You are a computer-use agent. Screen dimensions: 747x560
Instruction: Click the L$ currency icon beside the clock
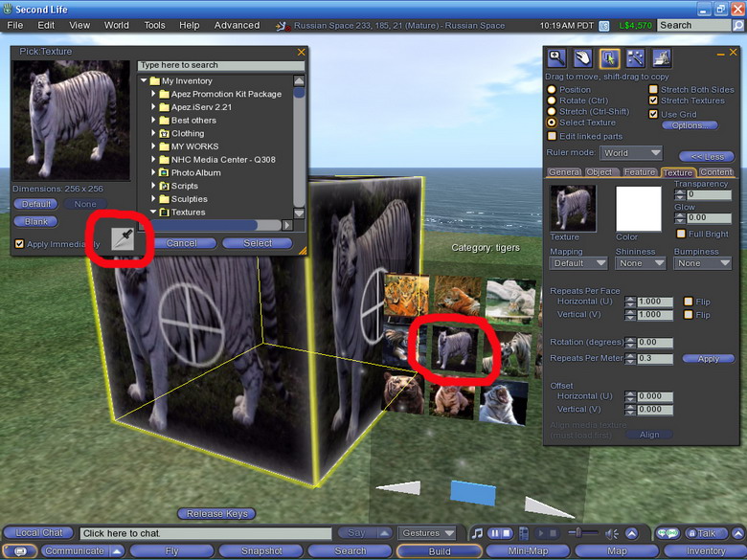point(604,26)
